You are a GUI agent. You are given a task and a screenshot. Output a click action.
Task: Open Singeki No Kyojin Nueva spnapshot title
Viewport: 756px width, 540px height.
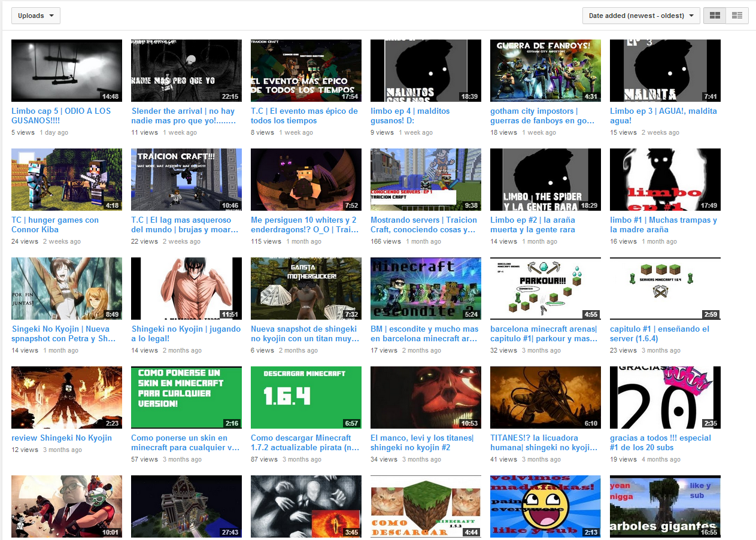tap(63, 333)
